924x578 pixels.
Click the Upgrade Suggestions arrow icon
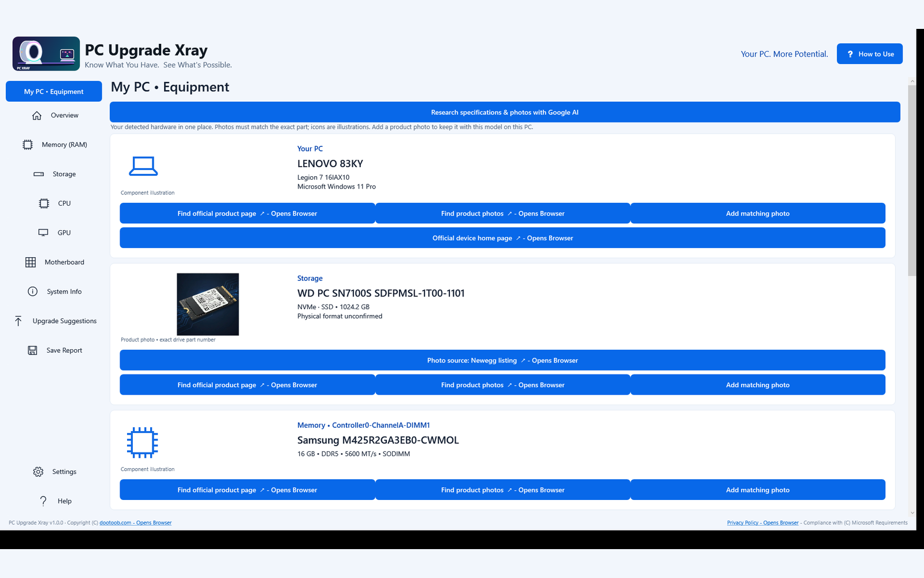tap(18, 321)
